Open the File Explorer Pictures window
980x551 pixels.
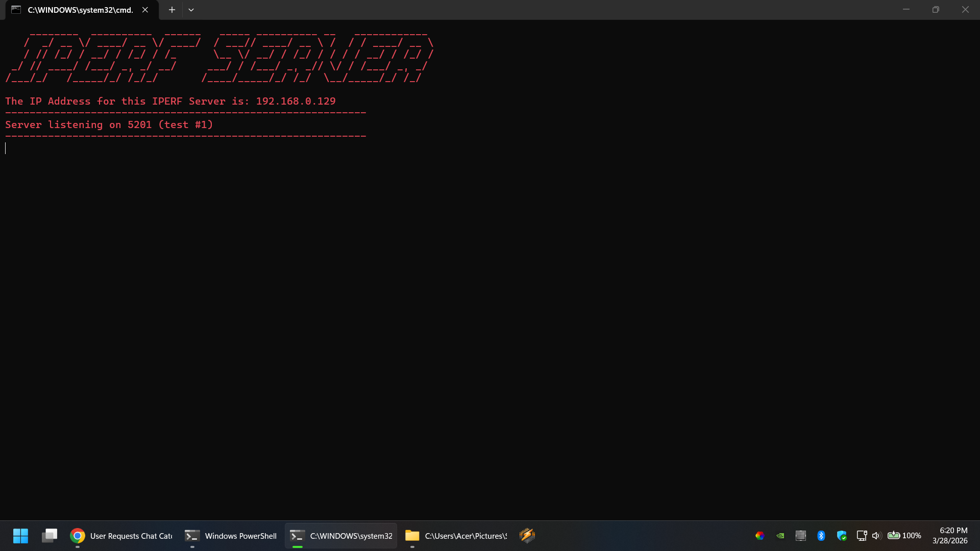[456, 536]
